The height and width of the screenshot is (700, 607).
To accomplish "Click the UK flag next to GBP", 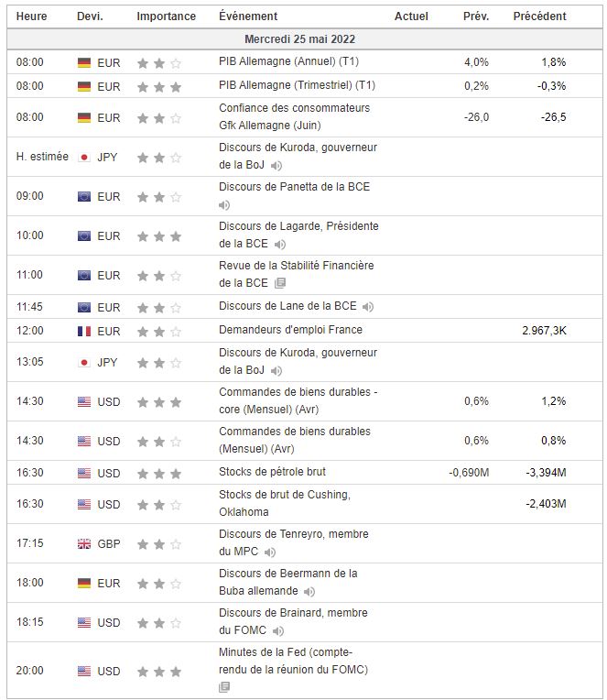I will tap(84, 544).
